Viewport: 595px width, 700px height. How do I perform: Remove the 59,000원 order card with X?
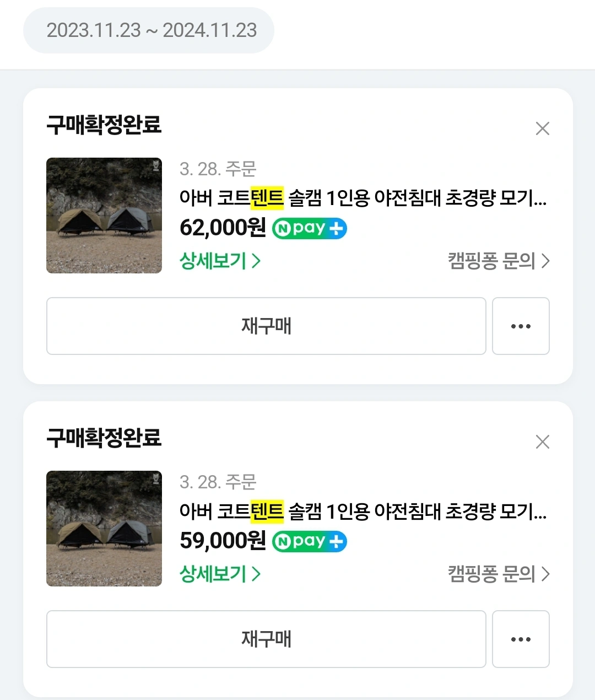(x=542, y=441)
